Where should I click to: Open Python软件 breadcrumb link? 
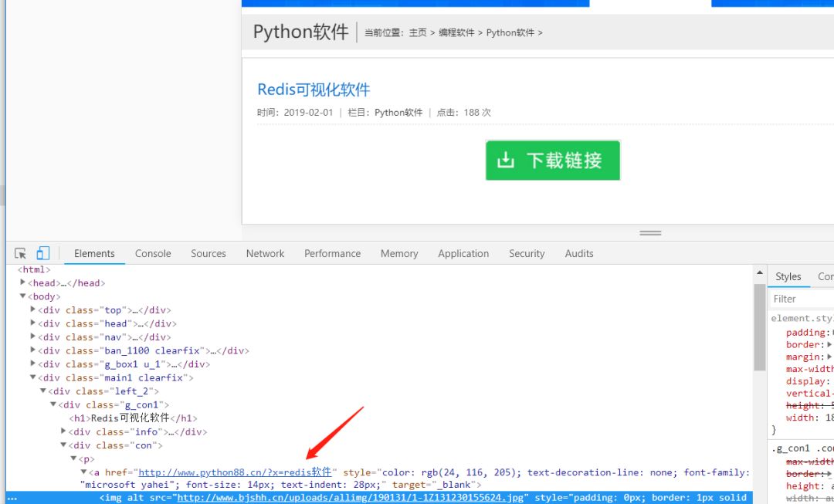click(510, 32)
